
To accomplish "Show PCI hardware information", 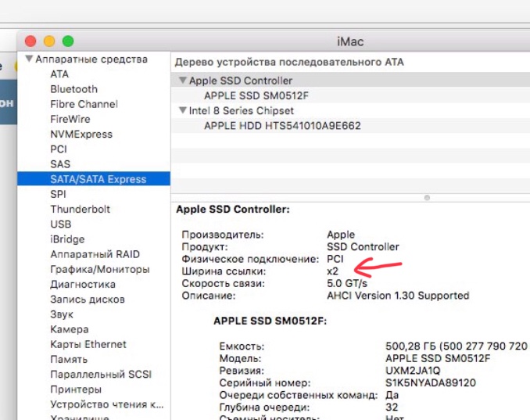I will [x=59, y=149].
